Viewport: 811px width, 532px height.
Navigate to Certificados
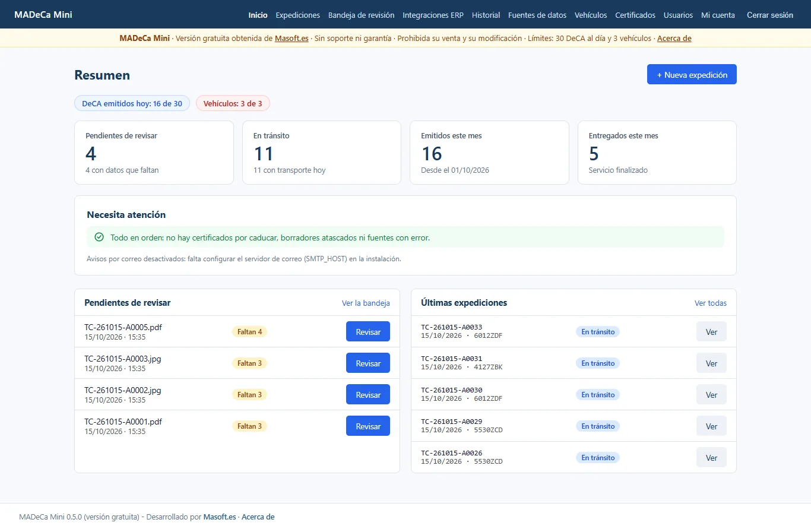(x=635, y=15)
